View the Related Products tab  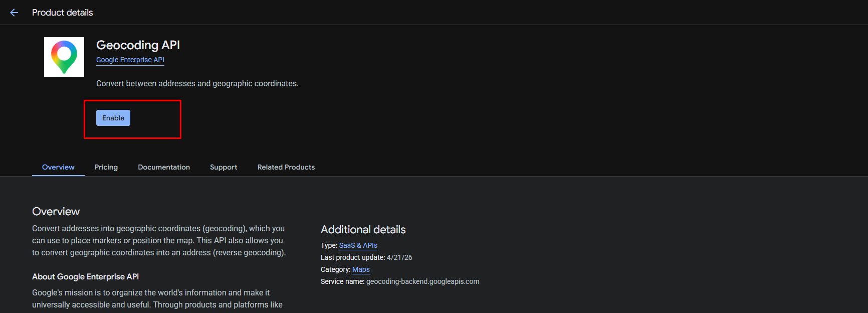286,167
